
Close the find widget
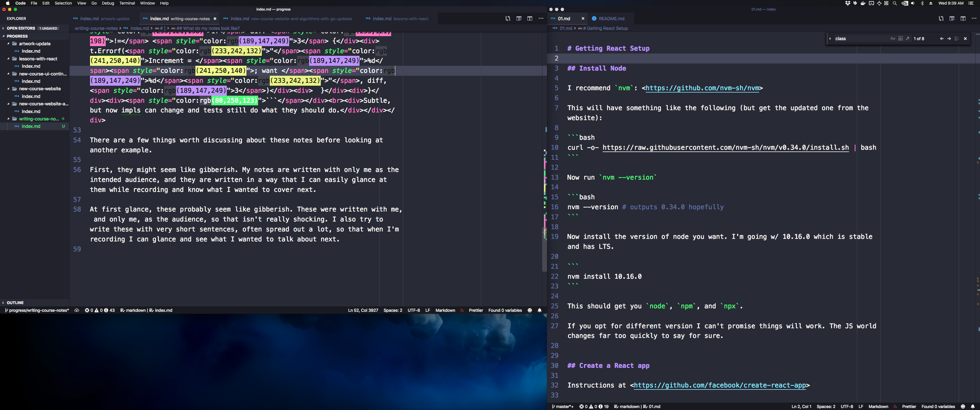click(965, 38)
